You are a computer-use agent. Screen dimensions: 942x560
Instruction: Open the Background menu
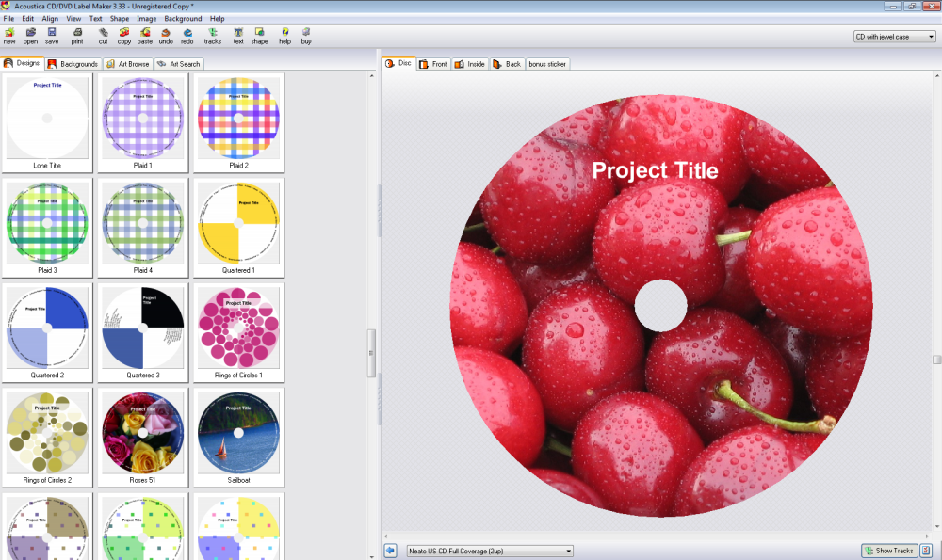pyautogui.click(x=184, y=19)
